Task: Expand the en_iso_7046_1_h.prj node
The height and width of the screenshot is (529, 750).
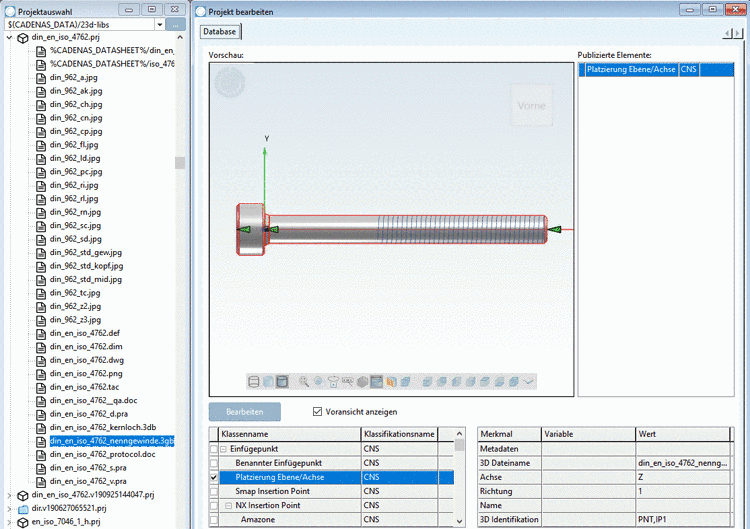Action: tap(9, 522)
